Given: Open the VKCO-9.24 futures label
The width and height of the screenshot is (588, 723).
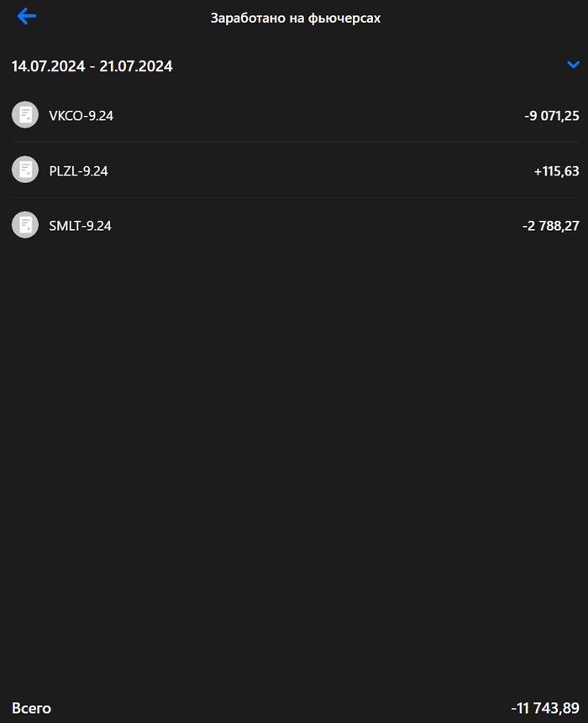Looking at the screenshot, I should (x=81, y=116).
